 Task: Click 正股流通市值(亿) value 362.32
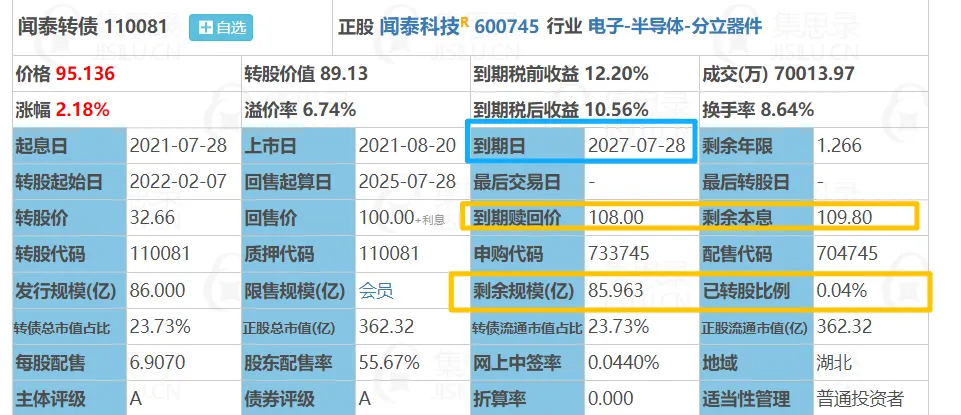845,327
